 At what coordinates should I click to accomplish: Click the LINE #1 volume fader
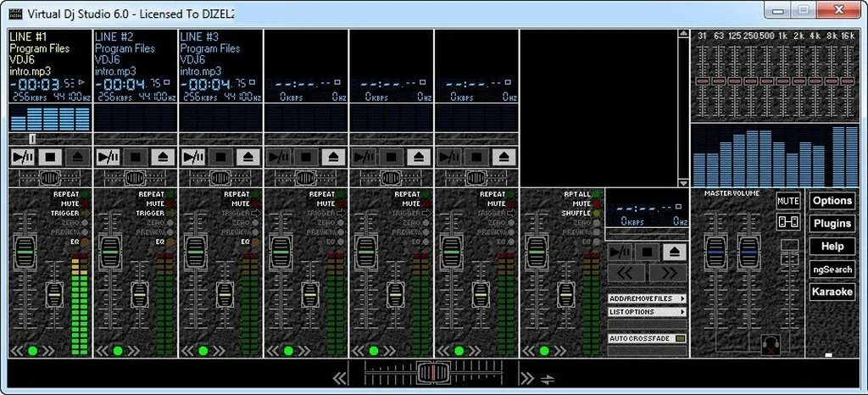(25, 253)
